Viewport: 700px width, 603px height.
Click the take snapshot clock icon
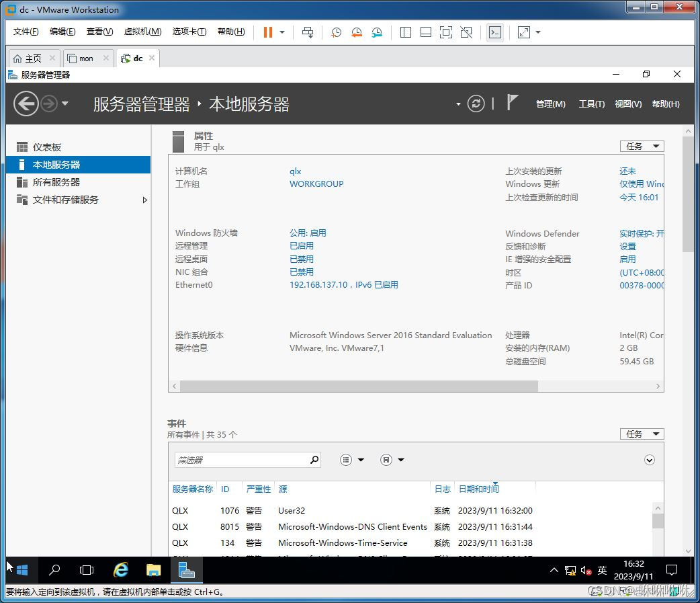pyautogui.click(x=336, y=32)
